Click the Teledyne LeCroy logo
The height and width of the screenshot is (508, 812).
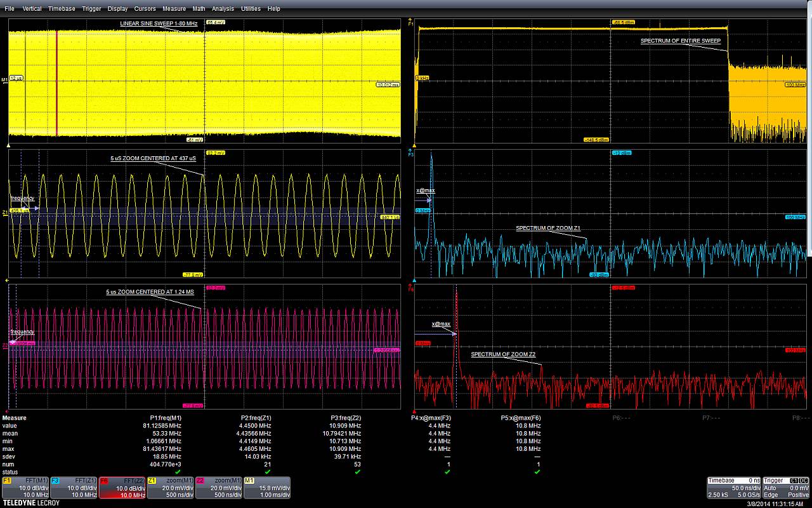[x=31, y=504]
